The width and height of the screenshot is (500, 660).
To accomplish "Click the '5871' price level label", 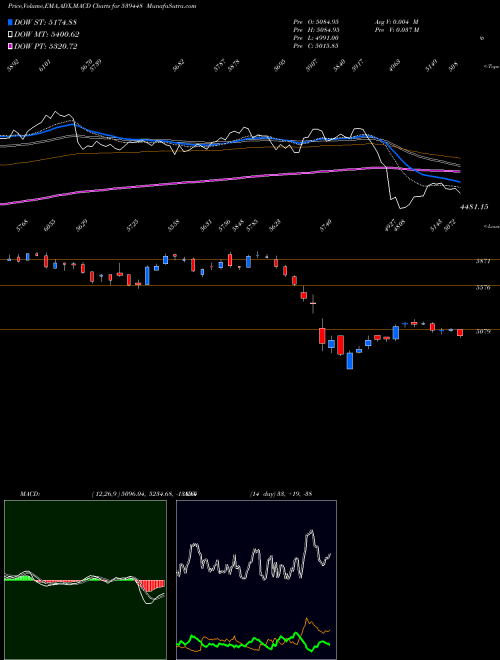I will [x=483, y=261].
